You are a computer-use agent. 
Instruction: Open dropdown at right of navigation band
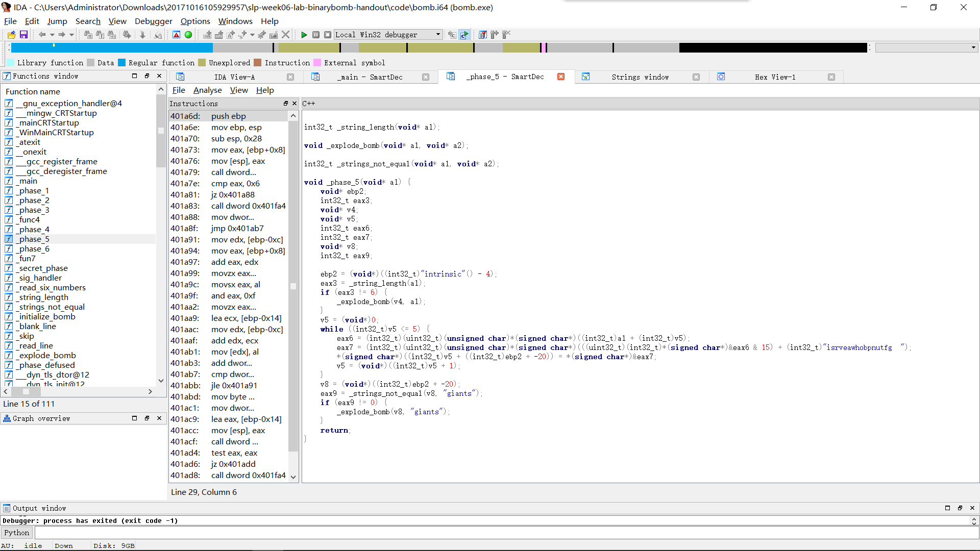pos(973,47)
